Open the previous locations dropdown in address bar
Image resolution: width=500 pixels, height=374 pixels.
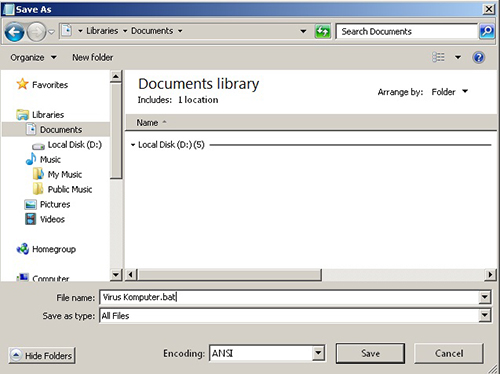(x=303, y=31)
